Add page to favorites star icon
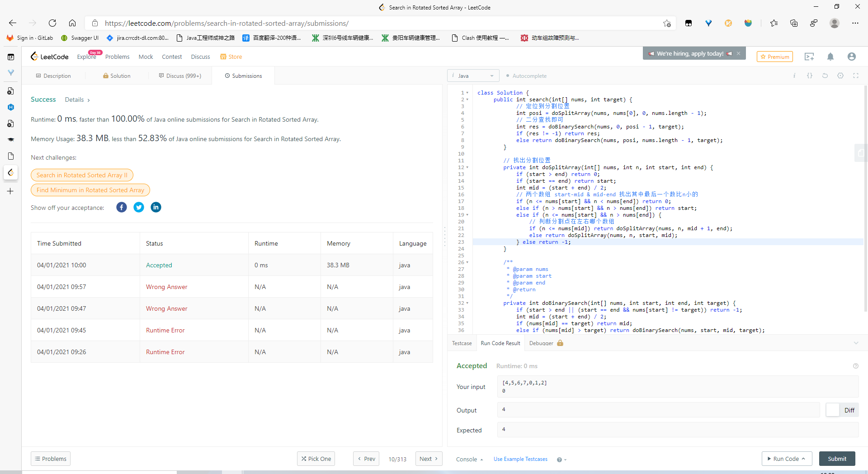This screenshot has width=868, height=474. coord(667,23)
